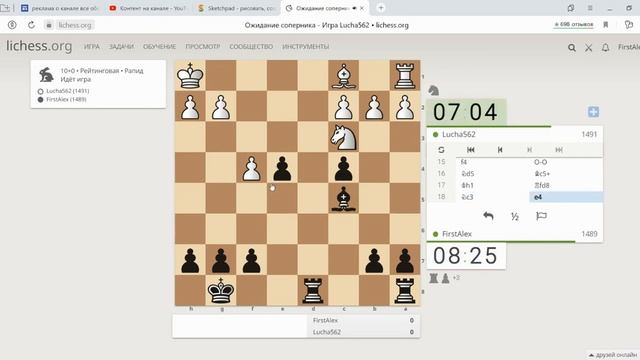Screen dimensions: 640x360
Task: Open lichess search magnifier
Action: 572,48
